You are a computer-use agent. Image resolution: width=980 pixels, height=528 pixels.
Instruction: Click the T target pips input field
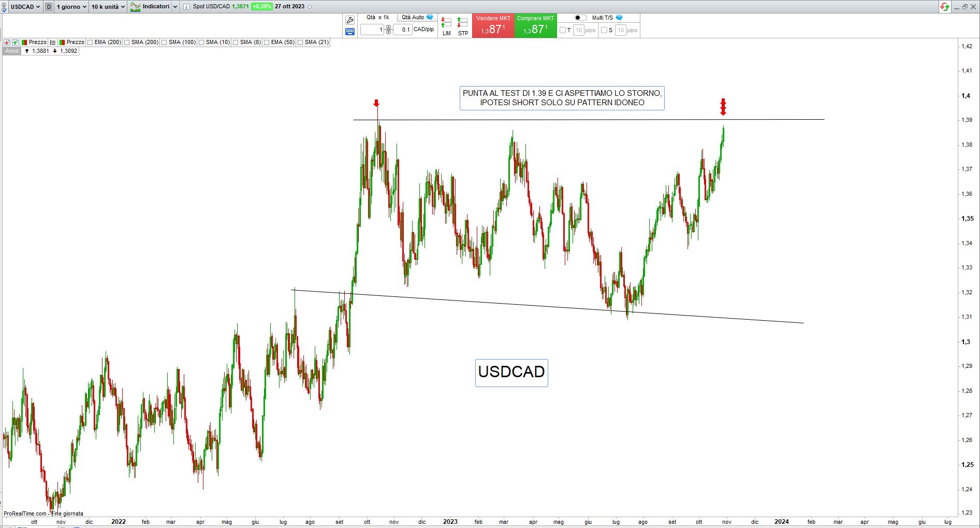click(579, 30)
